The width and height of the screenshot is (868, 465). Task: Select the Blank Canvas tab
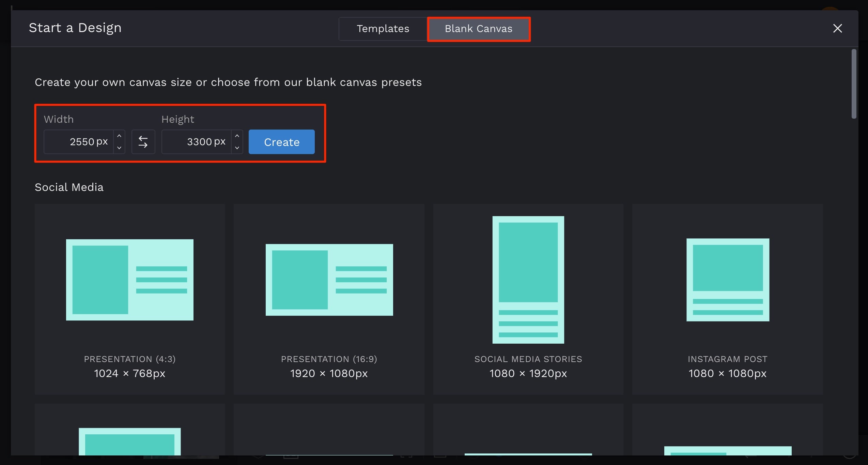[x=479, y=28]
